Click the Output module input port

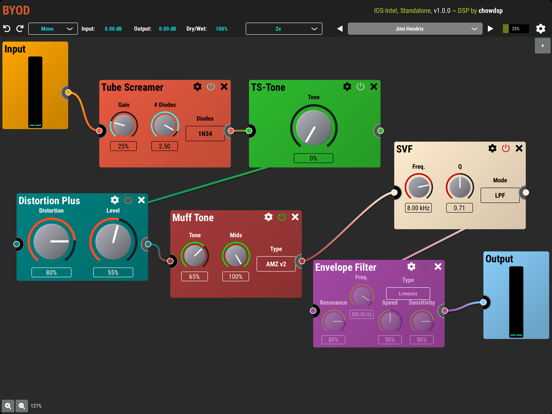pos(484,302)
